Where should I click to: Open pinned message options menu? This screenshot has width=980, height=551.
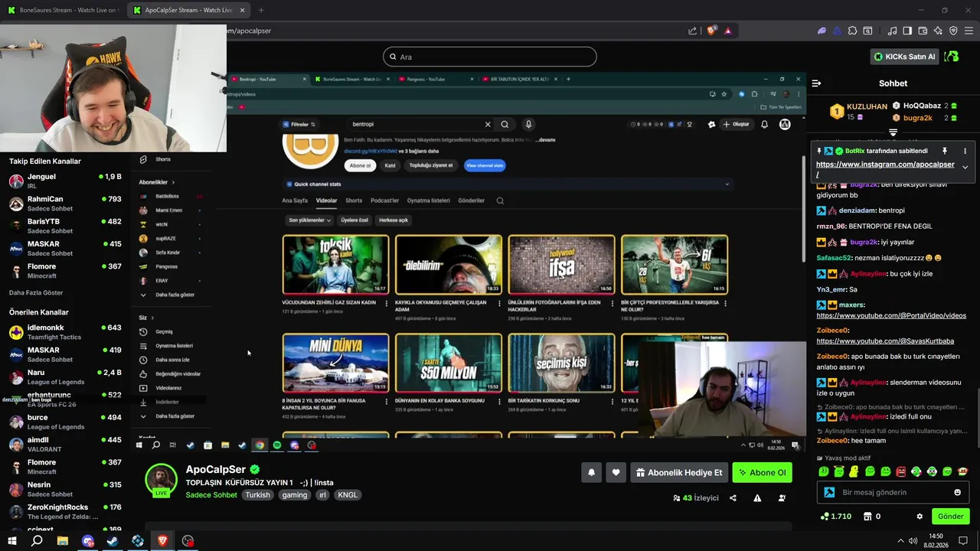[965, 151]
